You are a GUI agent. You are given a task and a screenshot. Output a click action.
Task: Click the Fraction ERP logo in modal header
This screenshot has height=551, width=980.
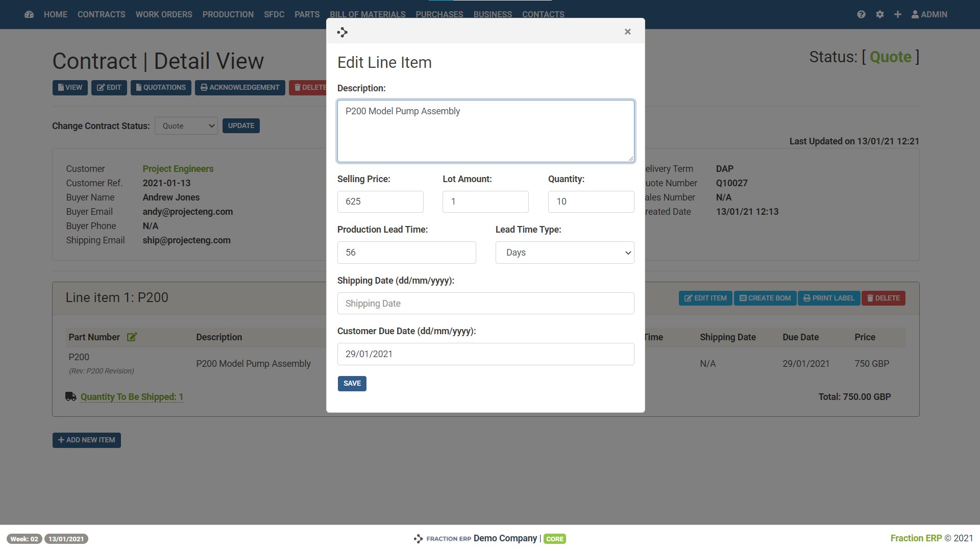click(x=342, y=32)
